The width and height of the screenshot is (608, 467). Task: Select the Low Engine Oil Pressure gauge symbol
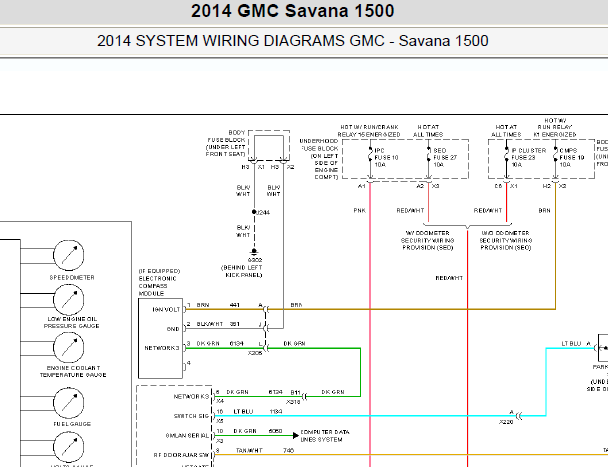[x=68, y=300]
